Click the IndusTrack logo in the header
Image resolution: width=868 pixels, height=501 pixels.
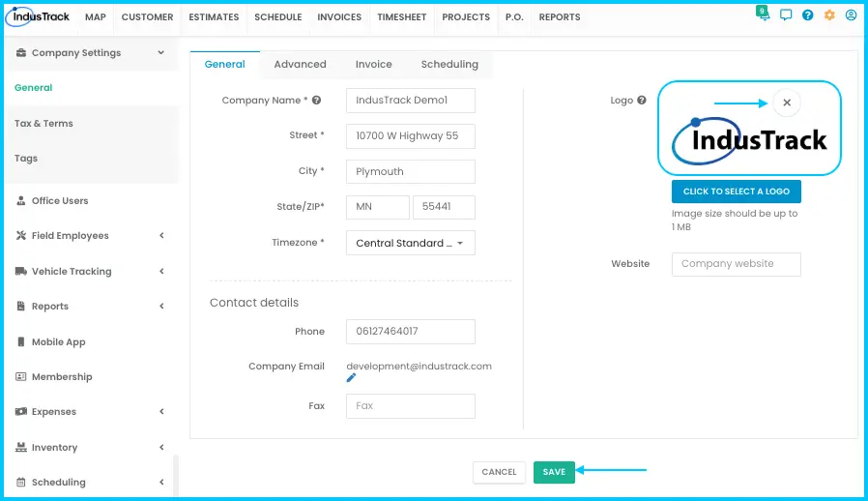tap(38, 16)
